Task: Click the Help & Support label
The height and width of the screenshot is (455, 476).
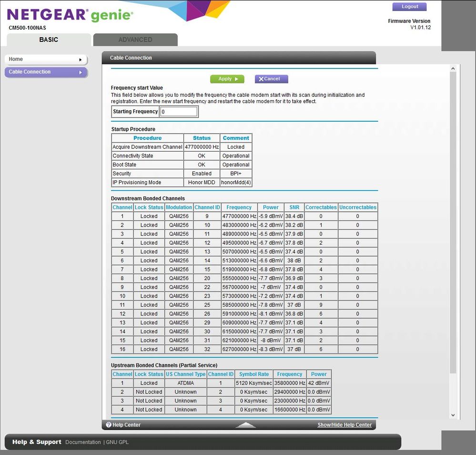Action: pyautogui.click(x=37, y=442)
